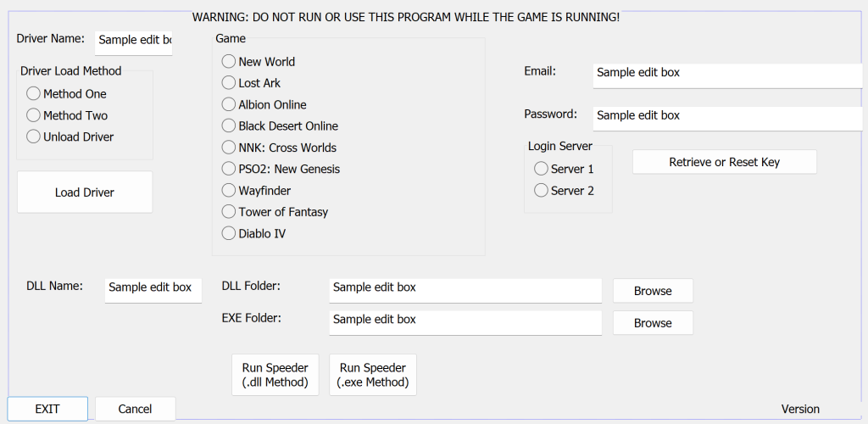Choose Black Desert Online radio button
Image resolution: width=868 pixels, height=424 pixels.
(x=280, y=126)
